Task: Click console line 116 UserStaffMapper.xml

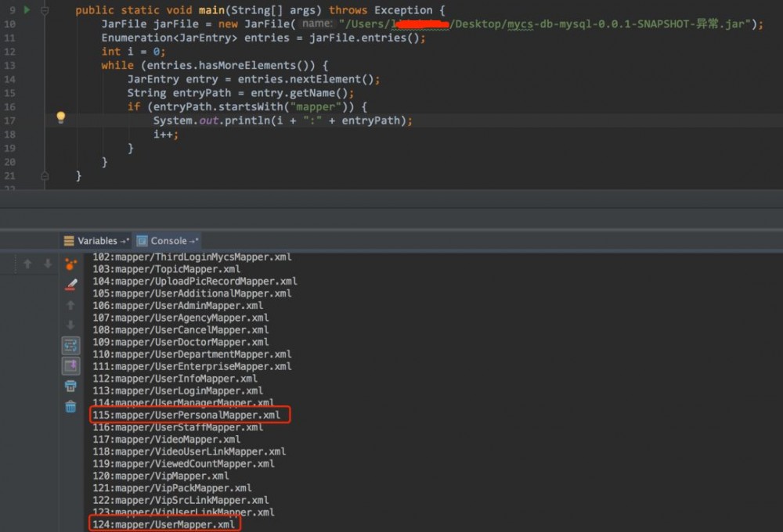Action: (178, 427)
